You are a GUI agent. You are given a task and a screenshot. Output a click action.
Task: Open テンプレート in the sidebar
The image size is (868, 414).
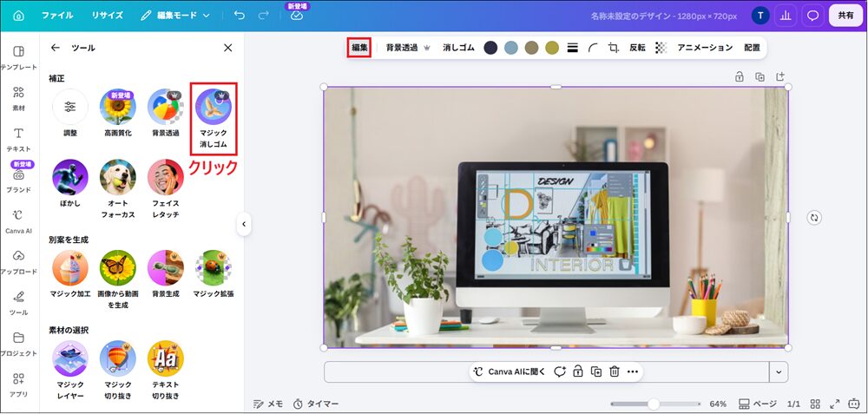pyautogui.click(x=19, y=57)
